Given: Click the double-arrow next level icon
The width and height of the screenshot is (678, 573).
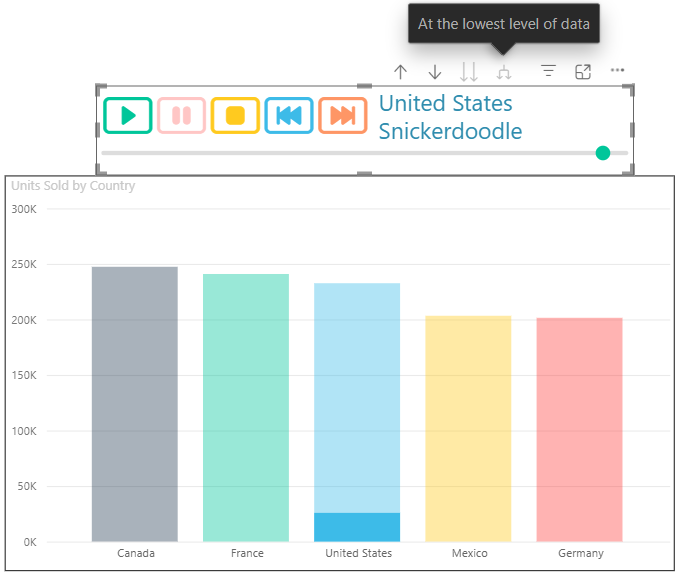Looking at the screenshot, I should pyautogui.click(x=469, y=72).
